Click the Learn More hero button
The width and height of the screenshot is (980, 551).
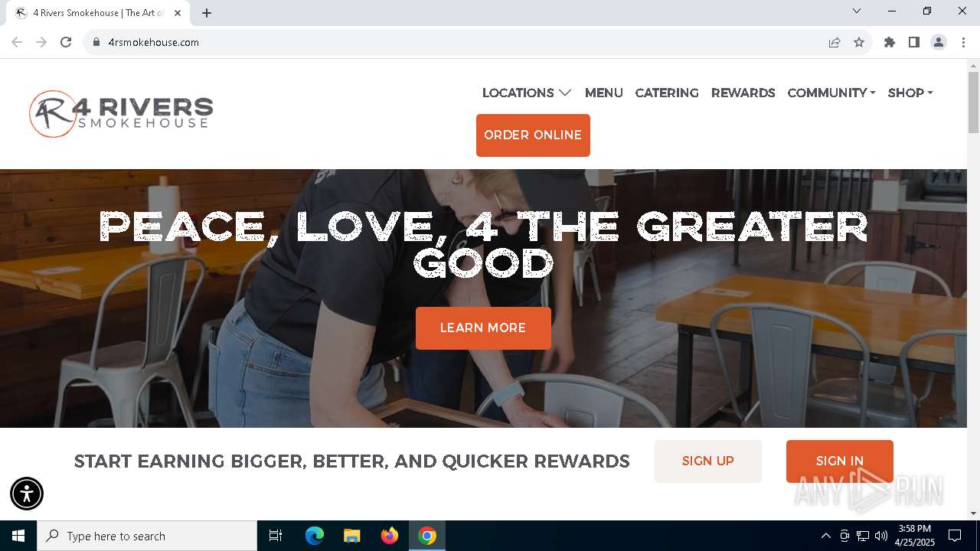coord(483,328)
